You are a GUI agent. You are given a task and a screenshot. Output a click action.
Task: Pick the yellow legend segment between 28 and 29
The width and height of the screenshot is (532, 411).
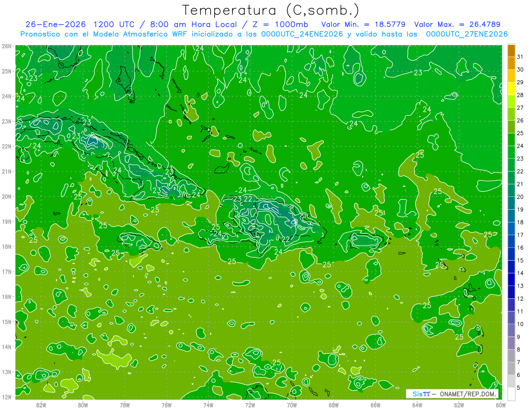point(511,89)
